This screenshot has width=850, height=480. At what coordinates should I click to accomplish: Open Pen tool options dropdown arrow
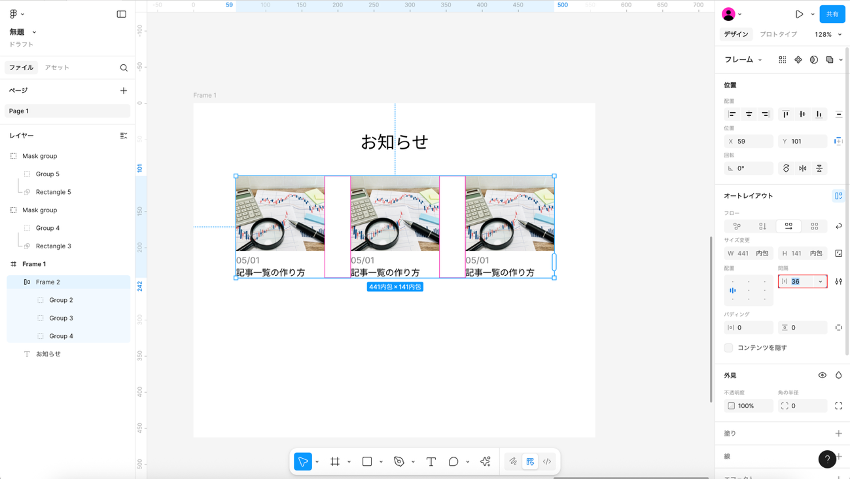coord(413,462)
